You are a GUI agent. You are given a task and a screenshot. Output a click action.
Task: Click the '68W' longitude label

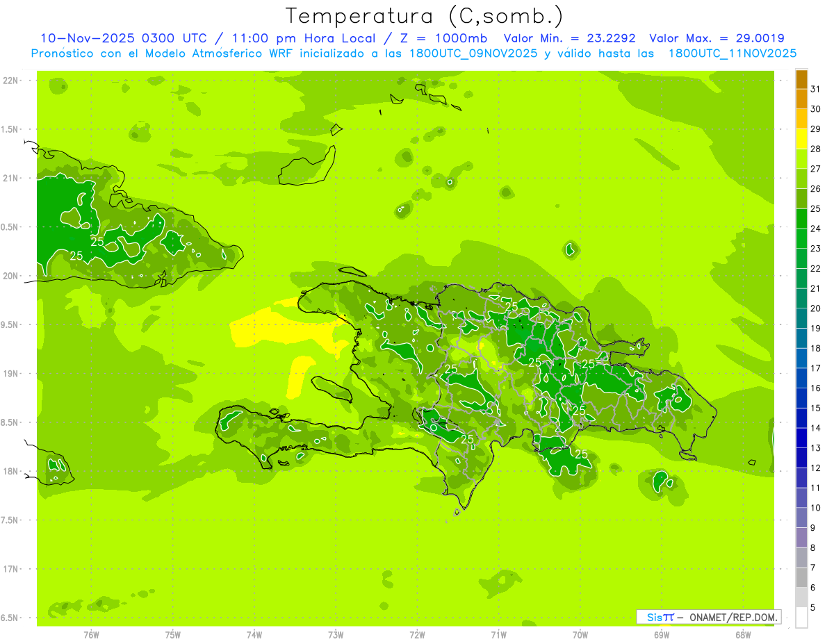pyautogui.click(x=743, y=634)
